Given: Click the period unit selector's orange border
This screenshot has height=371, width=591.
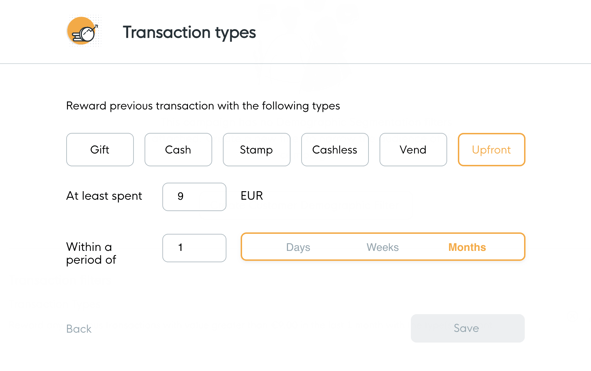Looking at the screenshot, I should (383, 234).
